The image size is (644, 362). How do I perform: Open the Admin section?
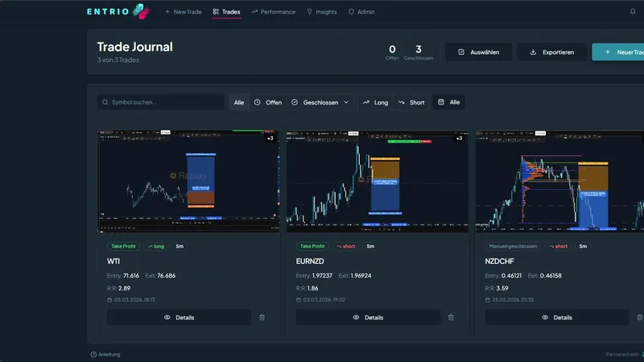click(x=361, y=12)
